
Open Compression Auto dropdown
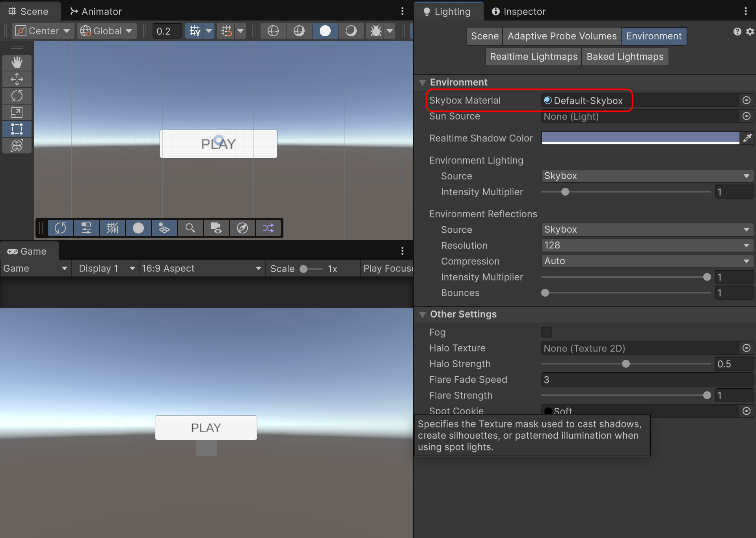pyautogui.click(x=647, y=261)
